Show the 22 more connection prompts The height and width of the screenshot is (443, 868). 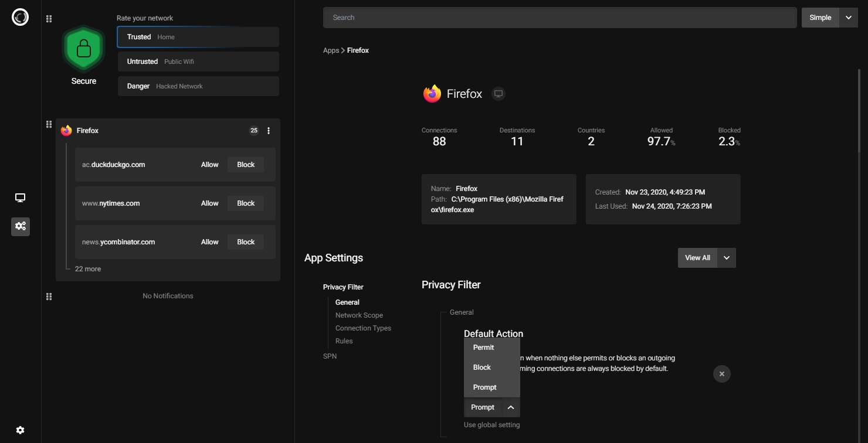88,269
